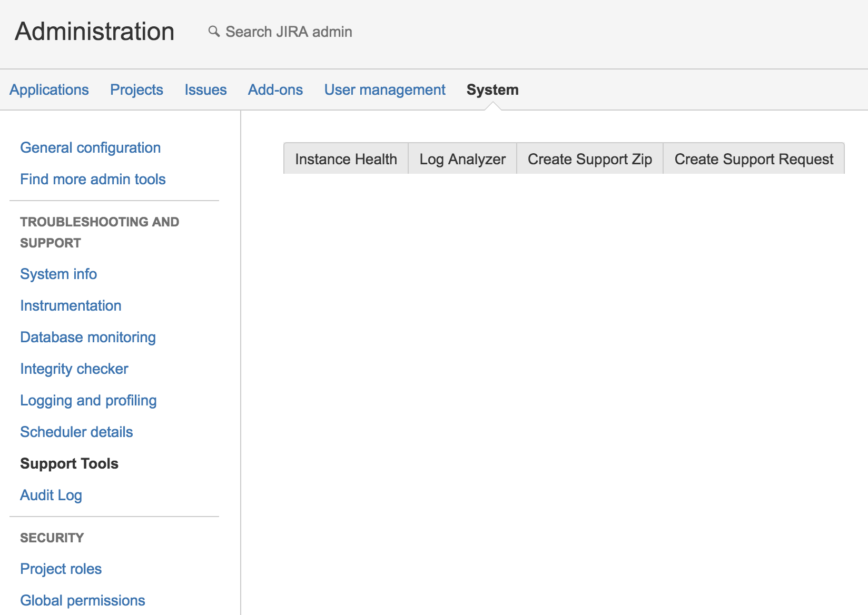Open Create Support Request tab

[754, 158]
